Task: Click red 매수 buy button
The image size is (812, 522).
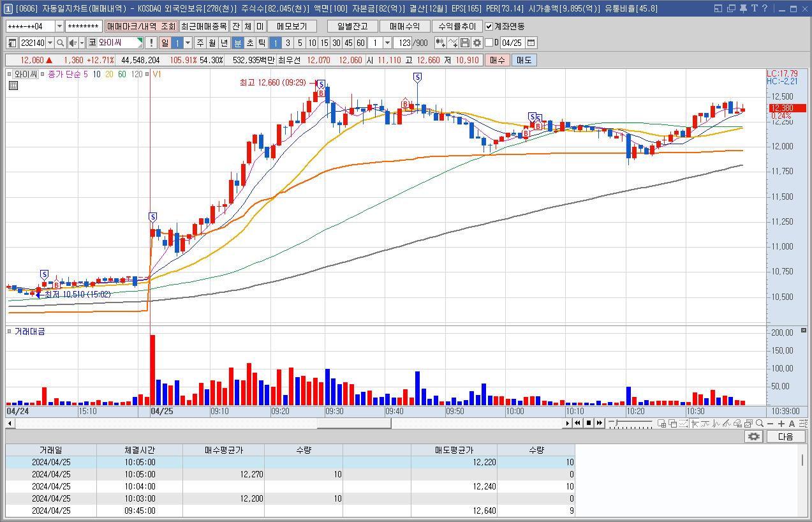Action: 497,60
